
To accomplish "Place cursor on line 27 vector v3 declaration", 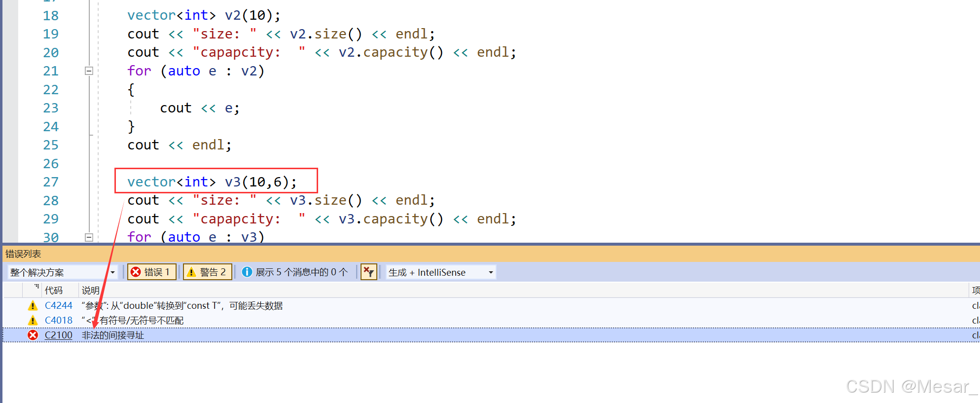I will click(x=212, y=182).
